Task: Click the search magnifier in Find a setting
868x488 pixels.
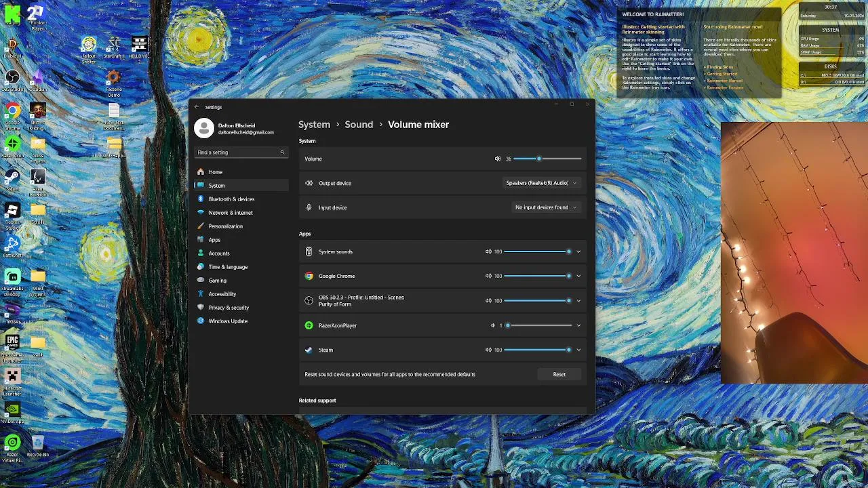Action: [282, 152]
